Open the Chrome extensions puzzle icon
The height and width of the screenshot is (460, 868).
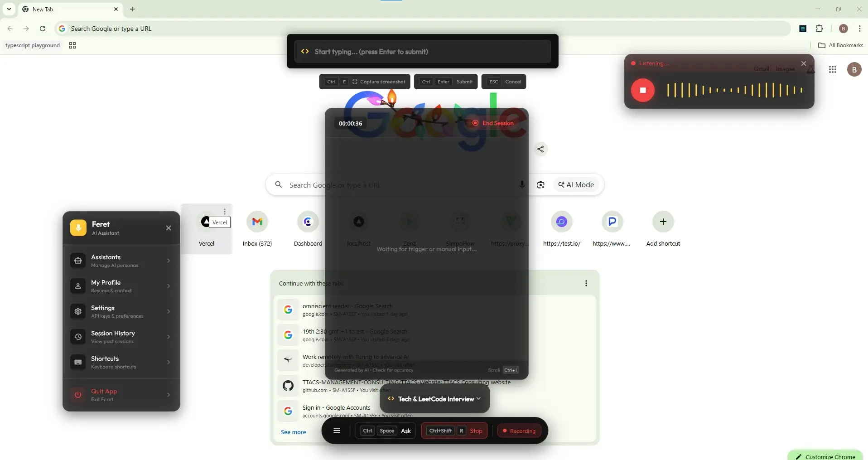820,29
